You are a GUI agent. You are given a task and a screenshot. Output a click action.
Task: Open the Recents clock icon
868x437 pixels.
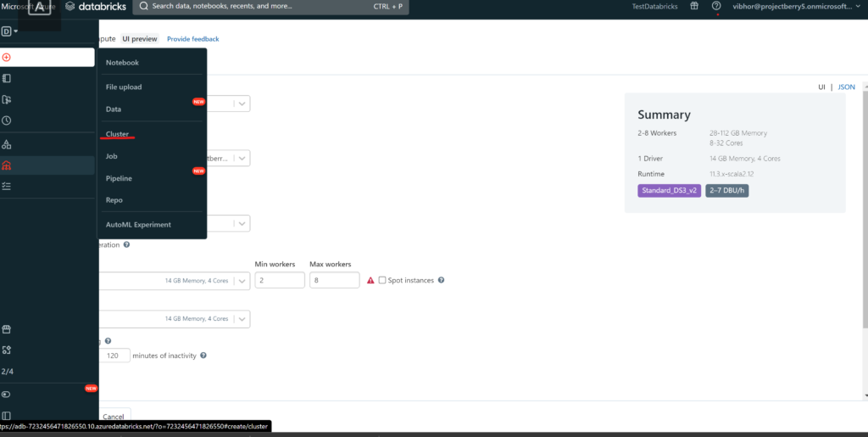(x=7, y=120)
